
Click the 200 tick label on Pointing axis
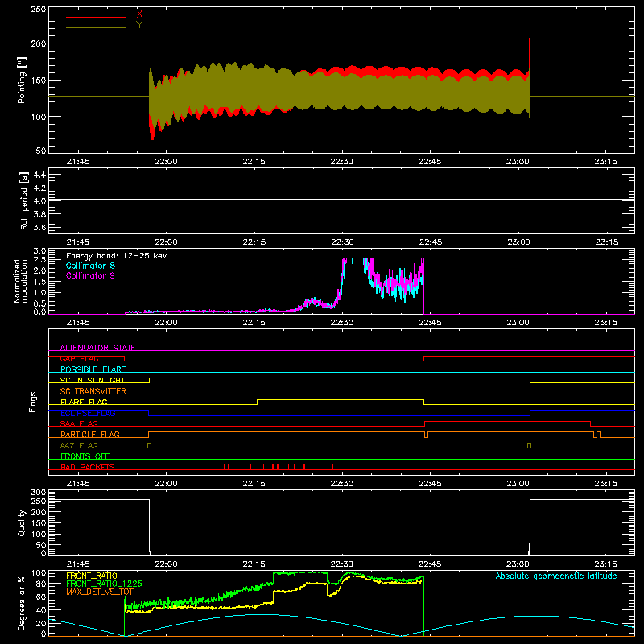click(x=39, y=43)
